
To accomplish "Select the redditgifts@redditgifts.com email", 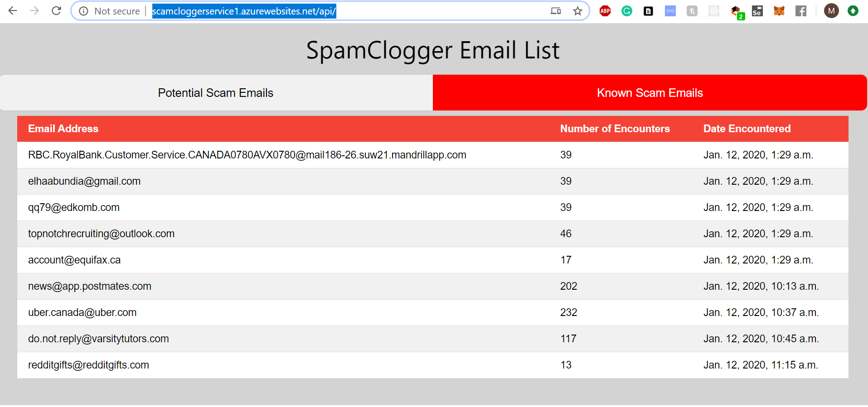I will coord(88,365).
